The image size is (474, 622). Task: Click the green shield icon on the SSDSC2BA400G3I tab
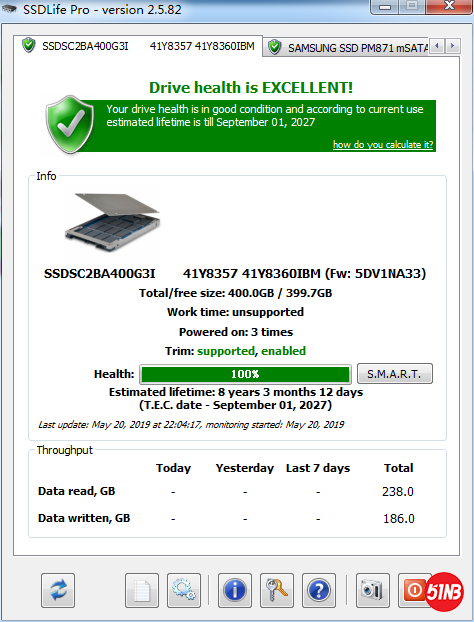point(29,45)
